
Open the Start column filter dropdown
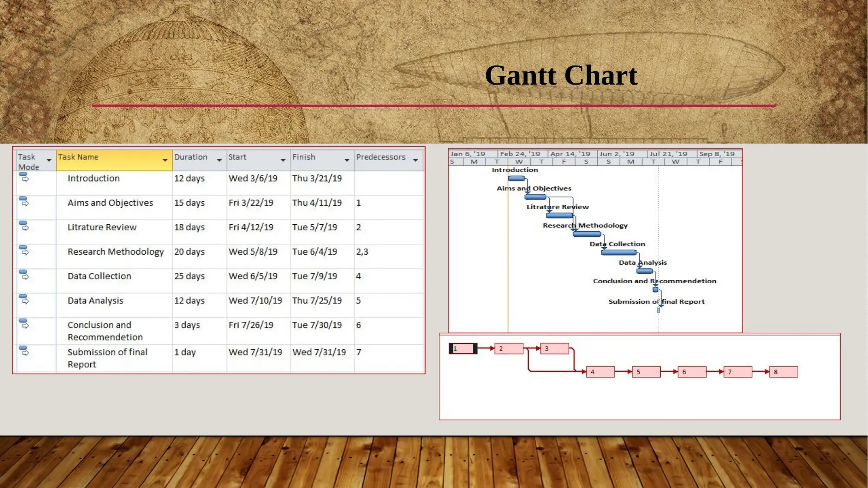click(x=283, y=160)
